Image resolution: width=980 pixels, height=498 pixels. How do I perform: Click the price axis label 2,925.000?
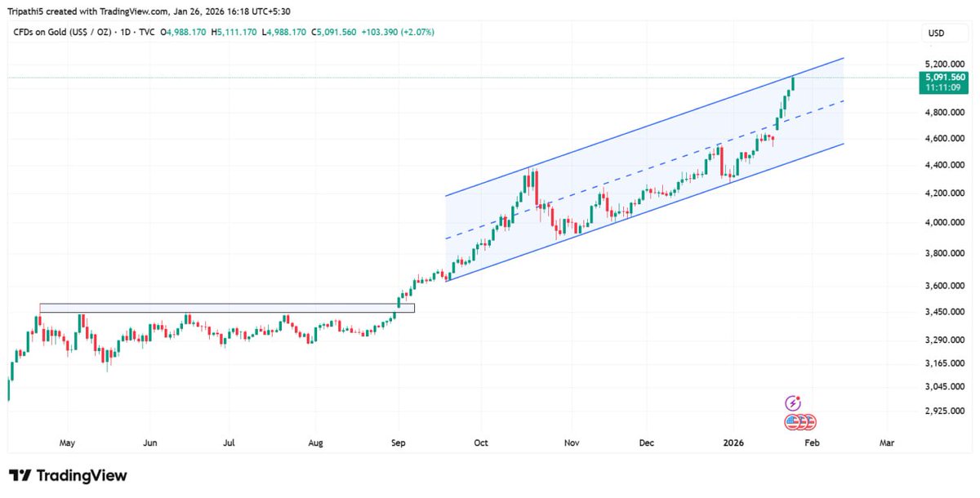coord(947,411)
